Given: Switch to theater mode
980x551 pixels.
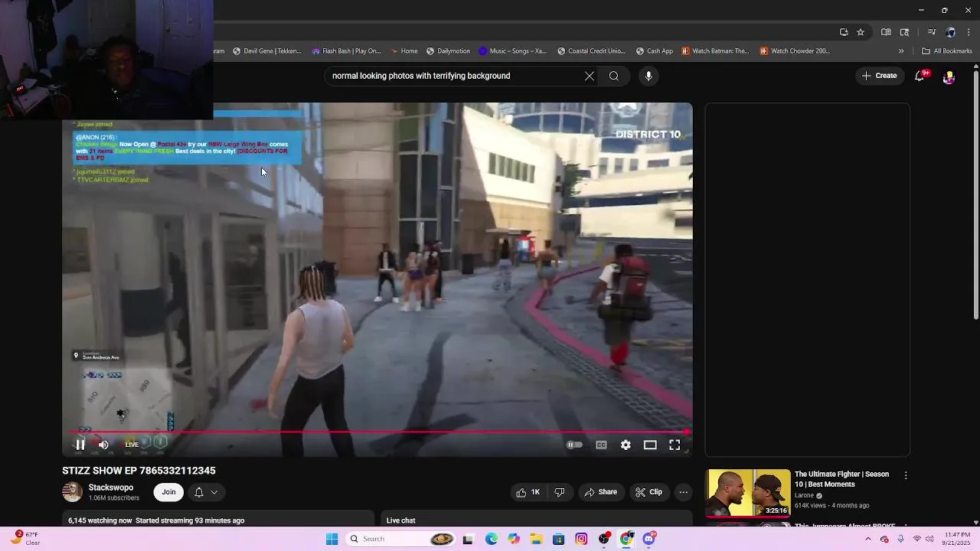Looking at the screenshot, I should point(650,445).
